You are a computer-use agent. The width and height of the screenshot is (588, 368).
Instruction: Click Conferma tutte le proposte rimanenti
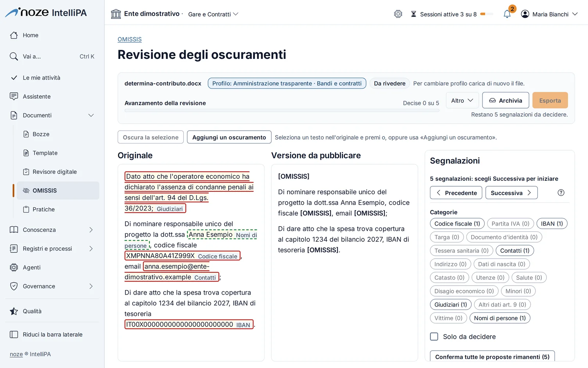click(492, 356)
